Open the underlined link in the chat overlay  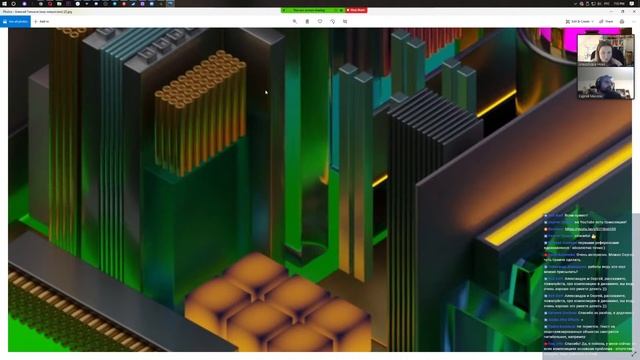click(x=590, y=229)
